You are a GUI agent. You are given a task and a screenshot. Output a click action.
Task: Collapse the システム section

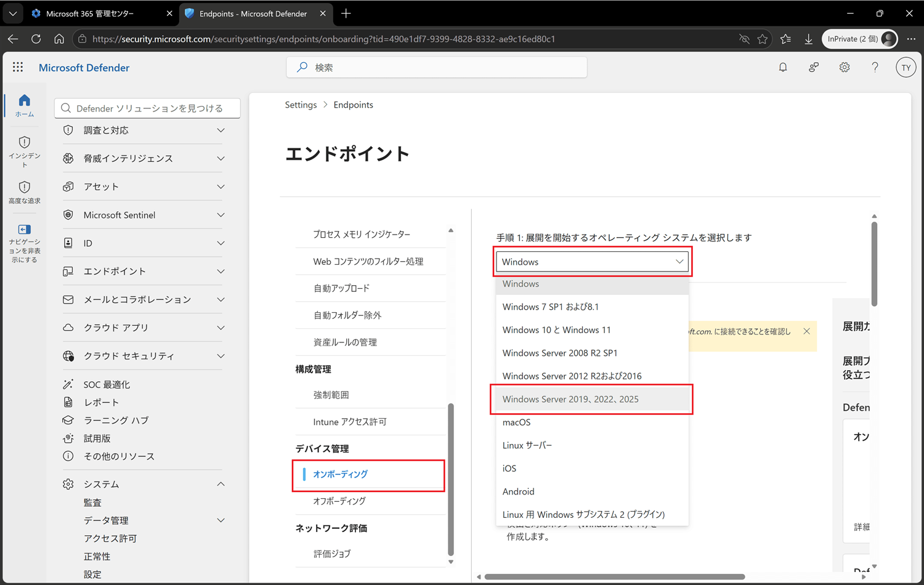221,484
